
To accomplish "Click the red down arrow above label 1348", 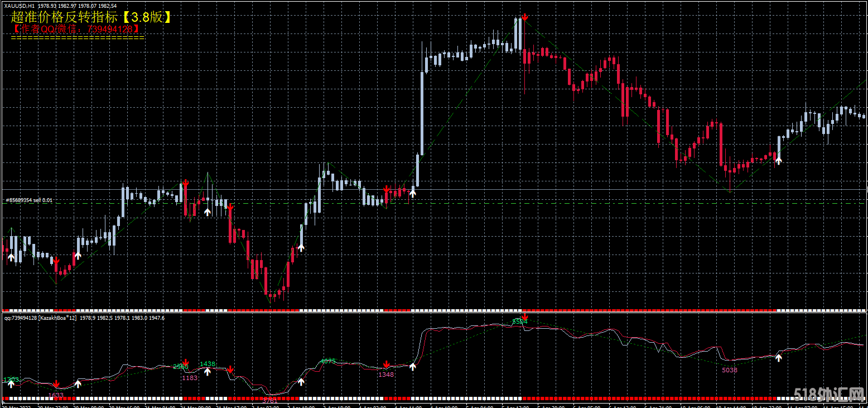I will tap(385, 365).
